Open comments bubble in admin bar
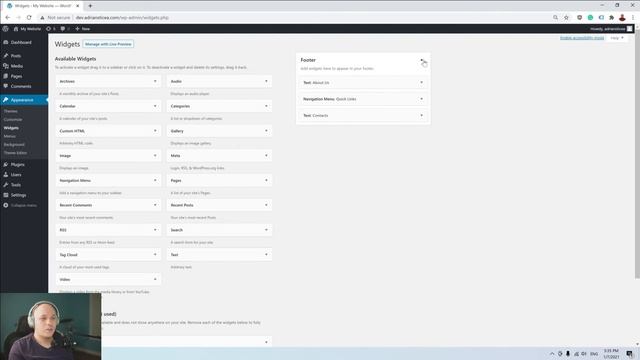Image resolution: width=640 pixels, height=360 pixels. coord(64,29)
